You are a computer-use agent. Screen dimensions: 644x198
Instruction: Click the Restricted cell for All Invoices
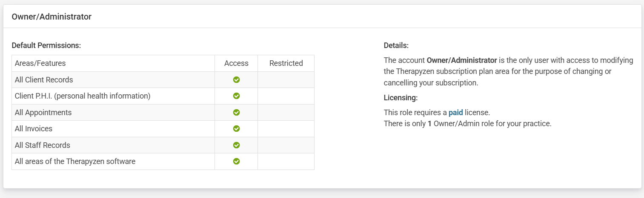286,129
